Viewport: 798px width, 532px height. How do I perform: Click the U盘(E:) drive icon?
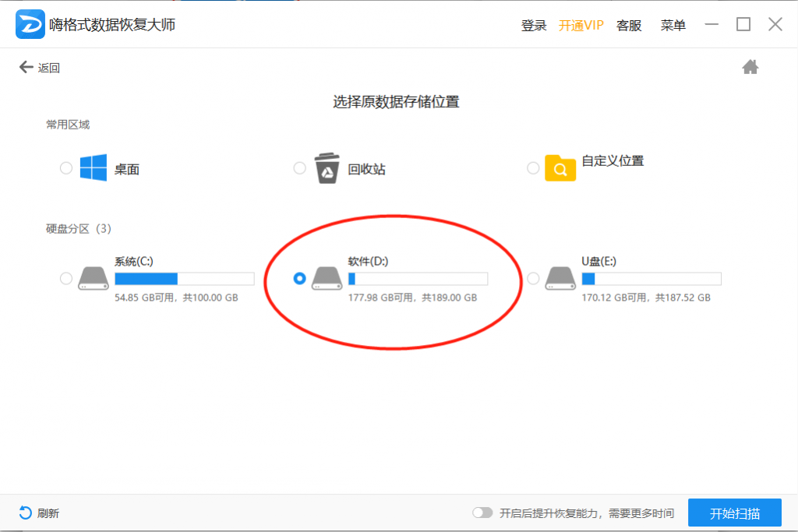click(x=560, y=278)
